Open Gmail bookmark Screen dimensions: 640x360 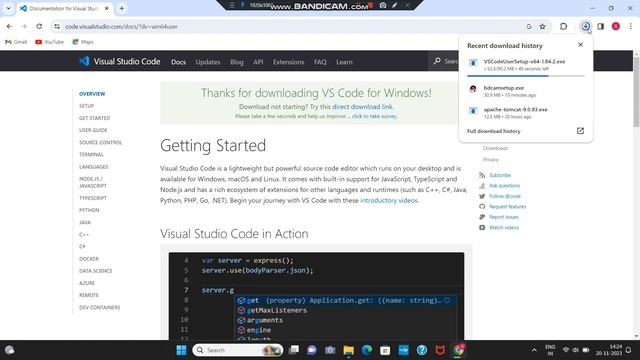(16, 42)
